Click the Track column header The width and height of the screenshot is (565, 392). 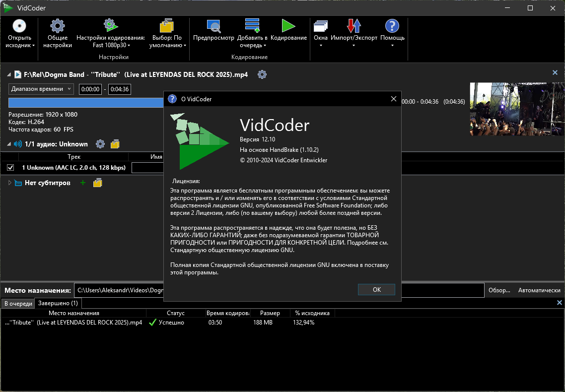pyautogui.click(x=73, y=157)
